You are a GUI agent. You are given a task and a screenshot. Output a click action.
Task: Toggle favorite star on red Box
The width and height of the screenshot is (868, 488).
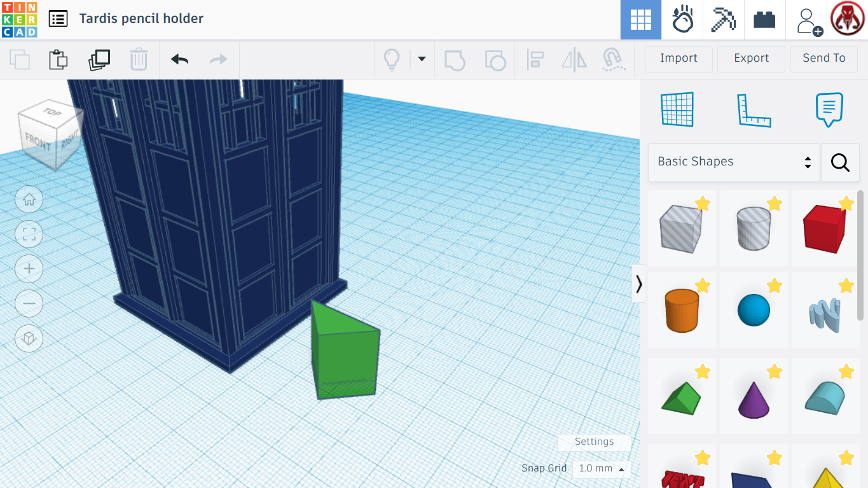(x=846, y=204)
